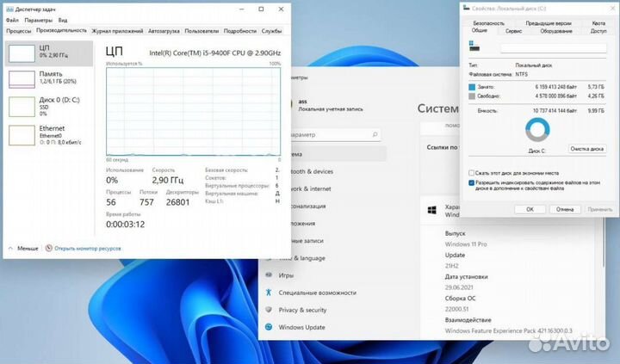Switch to the Автозагрузка tab

pos(164,31)
